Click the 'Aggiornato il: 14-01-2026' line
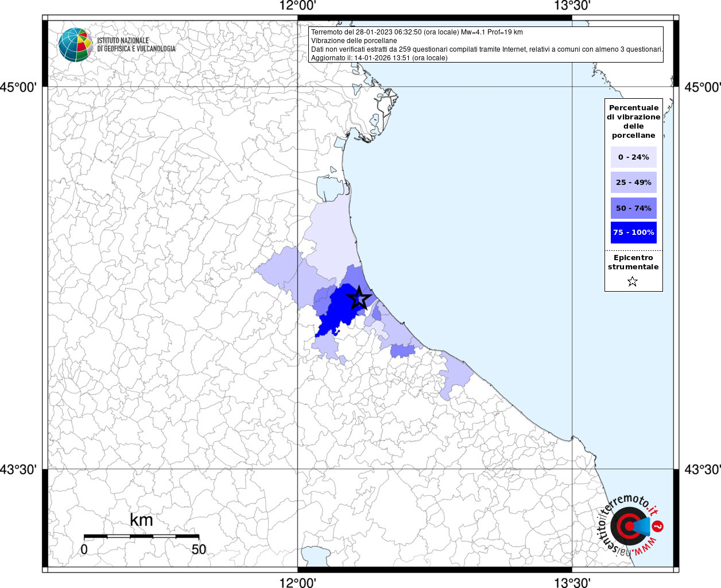 379,58
